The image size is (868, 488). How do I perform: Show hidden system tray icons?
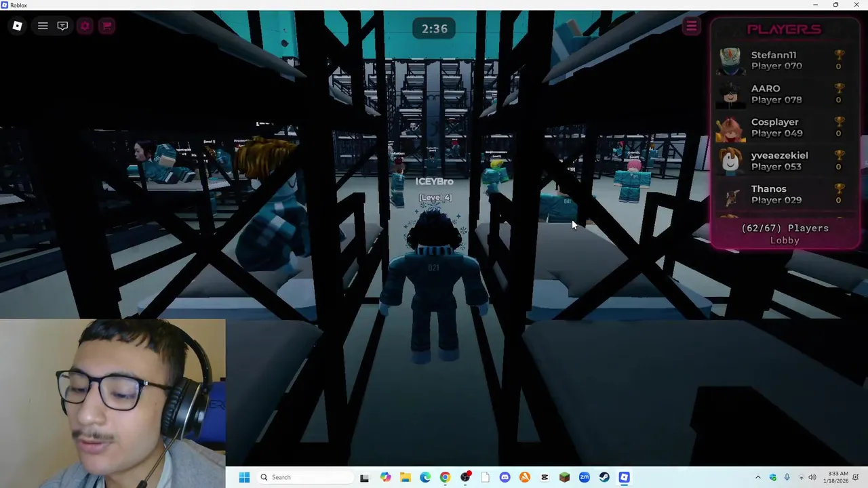[758, 477]
